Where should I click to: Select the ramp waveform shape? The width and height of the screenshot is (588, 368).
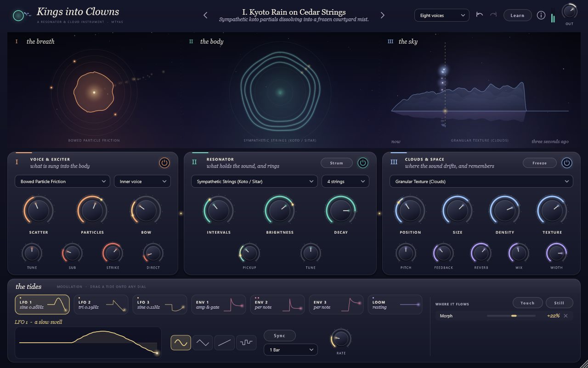tap(225, 343)
